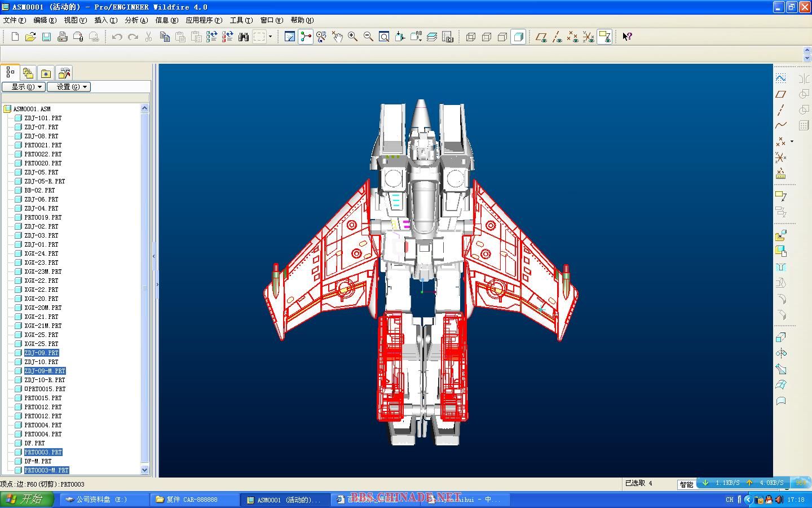Toggle datum planes display

pos(541,37)
